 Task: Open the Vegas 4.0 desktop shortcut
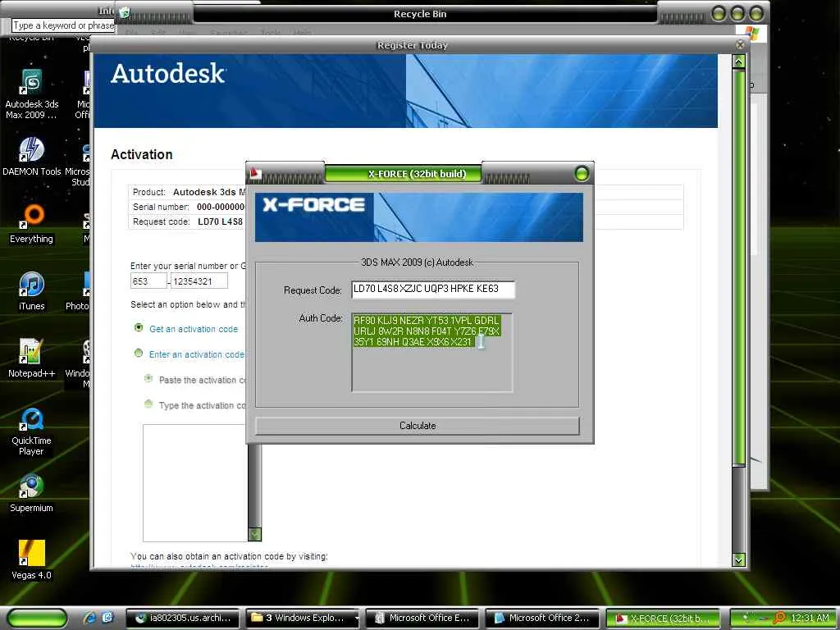[x=32, y=560]
